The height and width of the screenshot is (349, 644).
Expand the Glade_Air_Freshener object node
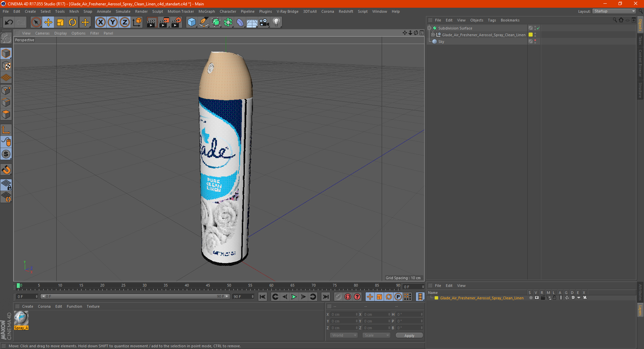433,35
